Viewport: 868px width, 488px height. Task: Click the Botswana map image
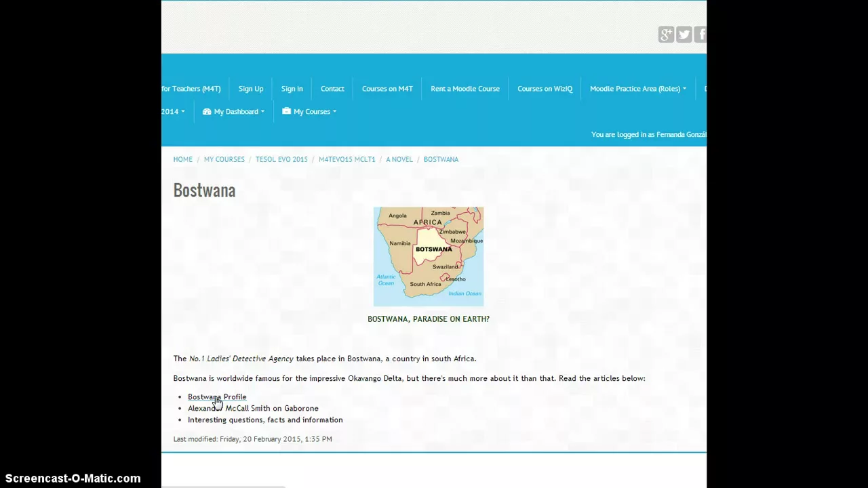click(429, 257)
